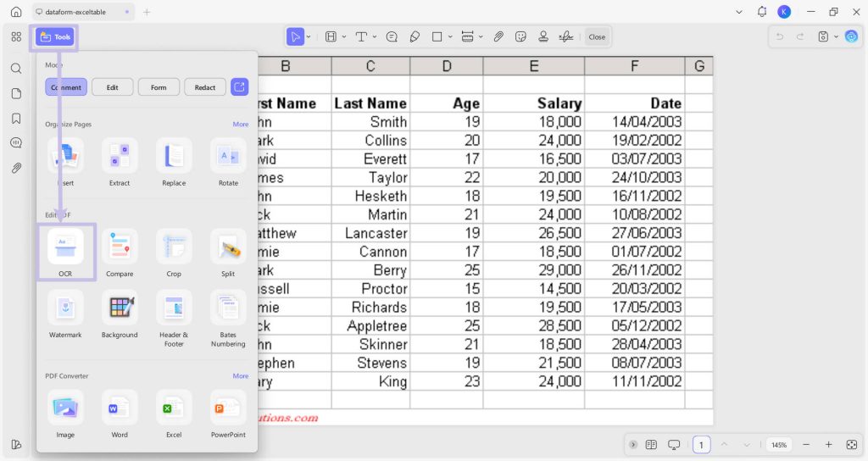Select the attachment paperclip tool
Image resolution: width=868 pixels, height=461 pixels.
pos(498,37)
